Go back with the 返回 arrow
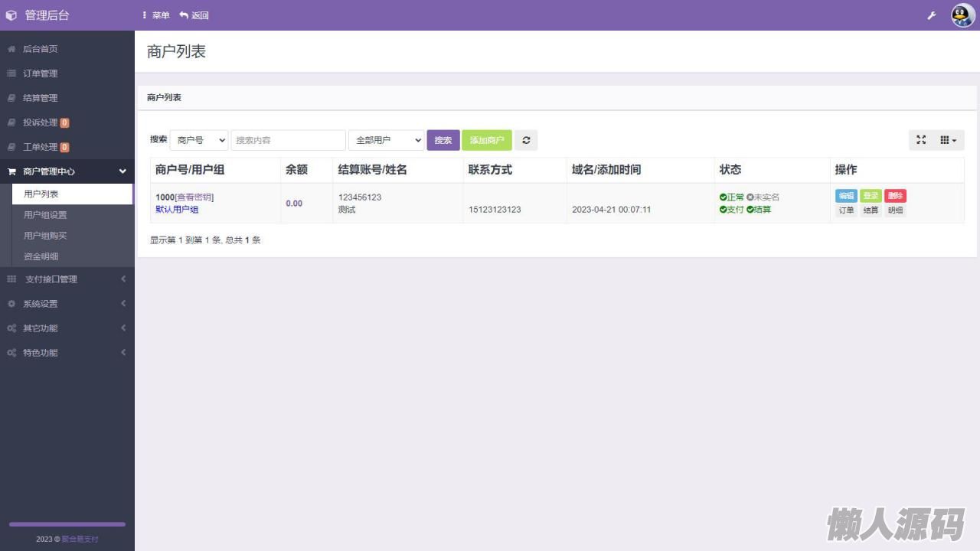The height and width of the screenshot is (551, 980). pos(194,15)
